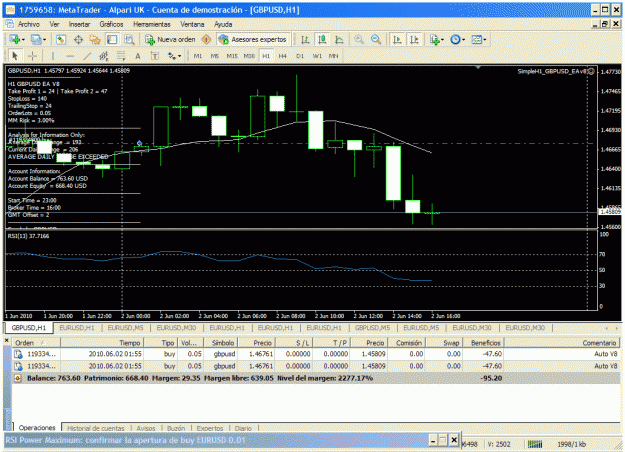Screen dimensions: 625x452
Task: Open the Insertar menu
Action: click(79, 24)
